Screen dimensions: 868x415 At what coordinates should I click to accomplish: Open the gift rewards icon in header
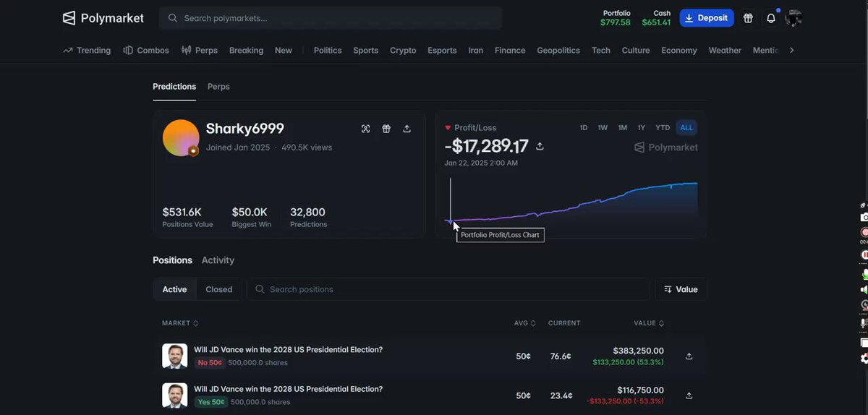point(748,18)
